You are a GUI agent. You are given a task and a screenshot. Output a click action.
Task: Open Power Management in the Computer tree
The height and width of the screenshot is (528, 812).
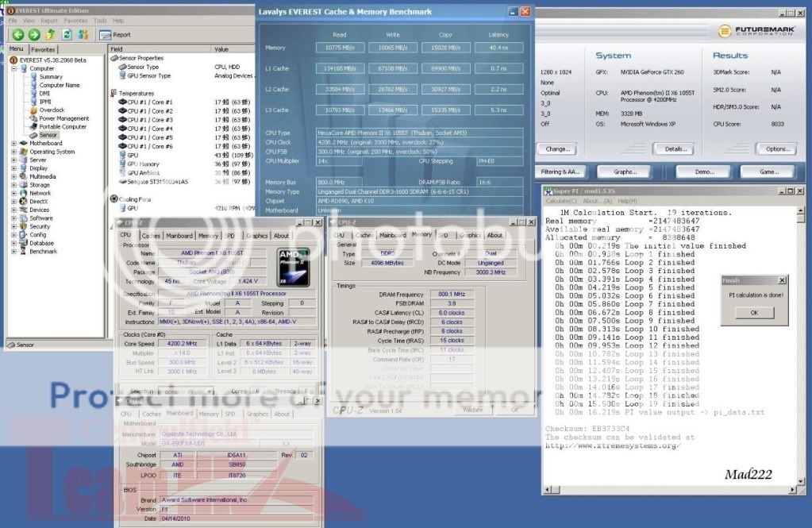63,118
